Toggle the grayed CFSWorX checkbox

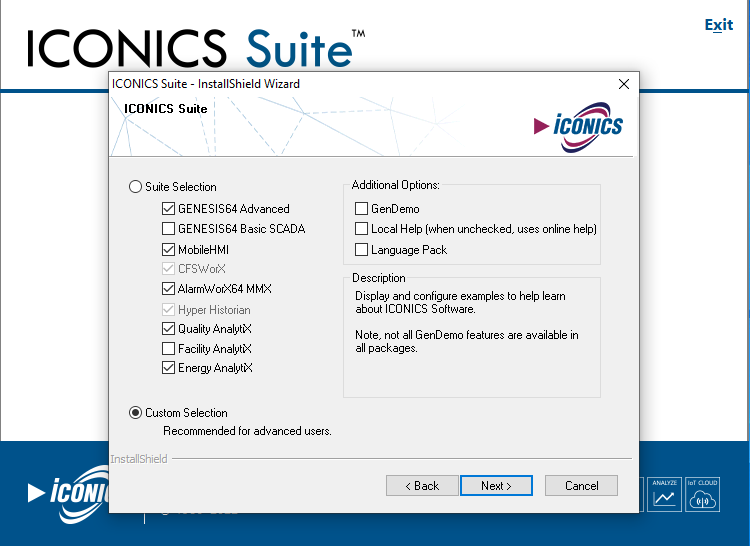coord(168,269)
